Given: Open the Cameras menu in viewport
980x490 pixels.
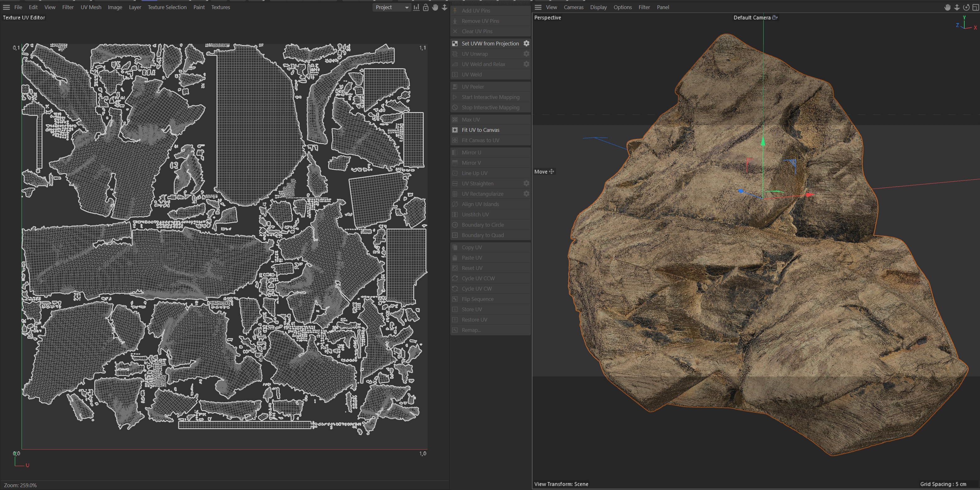Looking at the screenshot, I should coord(573,7).
